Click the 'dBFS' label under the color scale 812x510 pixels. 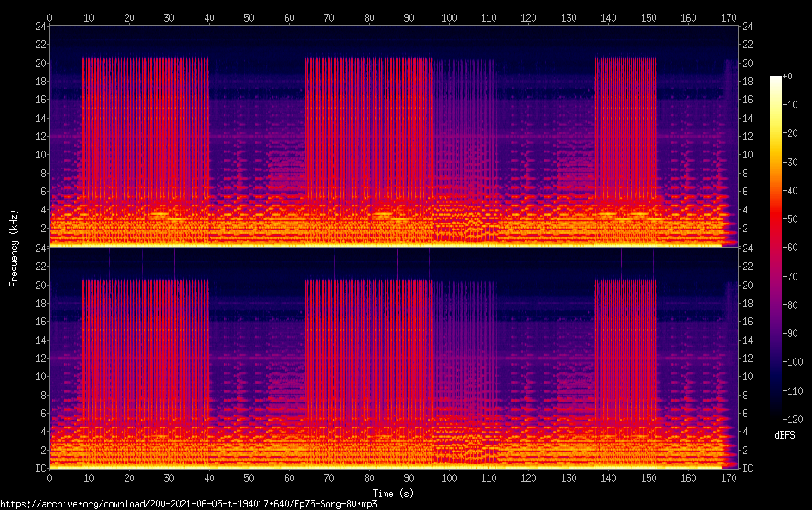coord(784,435)
